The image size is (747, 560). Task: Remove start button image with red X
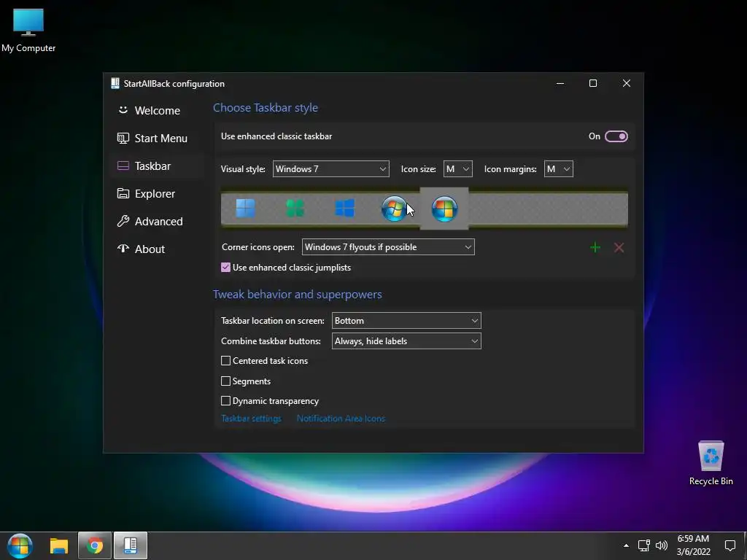click(x=619, y=247)
